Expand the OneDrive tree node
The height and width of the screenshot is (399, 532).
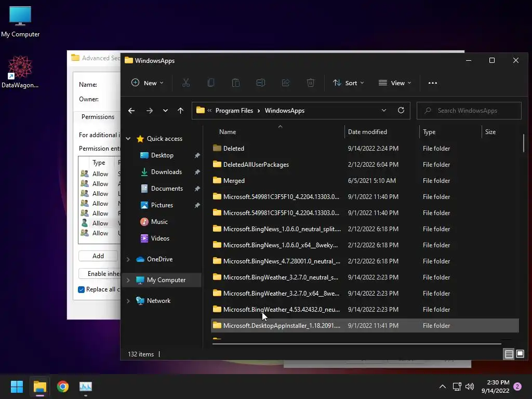(128, 259)
